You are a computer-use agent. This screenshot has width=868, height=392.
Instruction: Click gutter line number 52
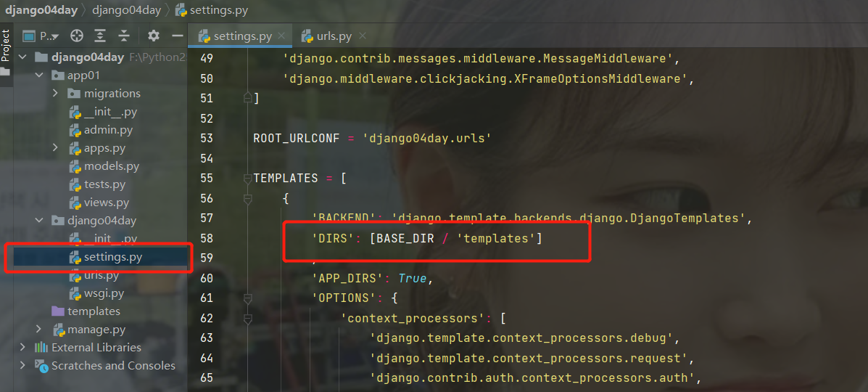click(x=206, y=118)
